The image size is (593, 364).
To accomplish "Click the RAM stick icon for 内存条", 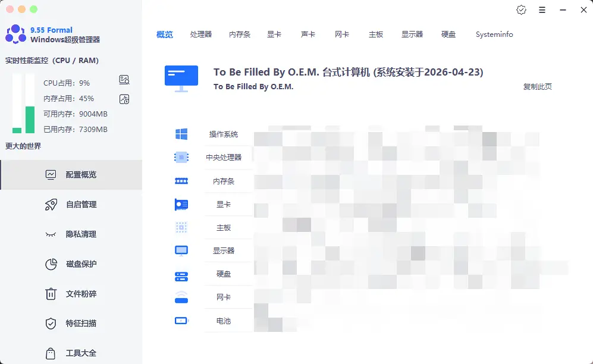I will tap(181, 181).
